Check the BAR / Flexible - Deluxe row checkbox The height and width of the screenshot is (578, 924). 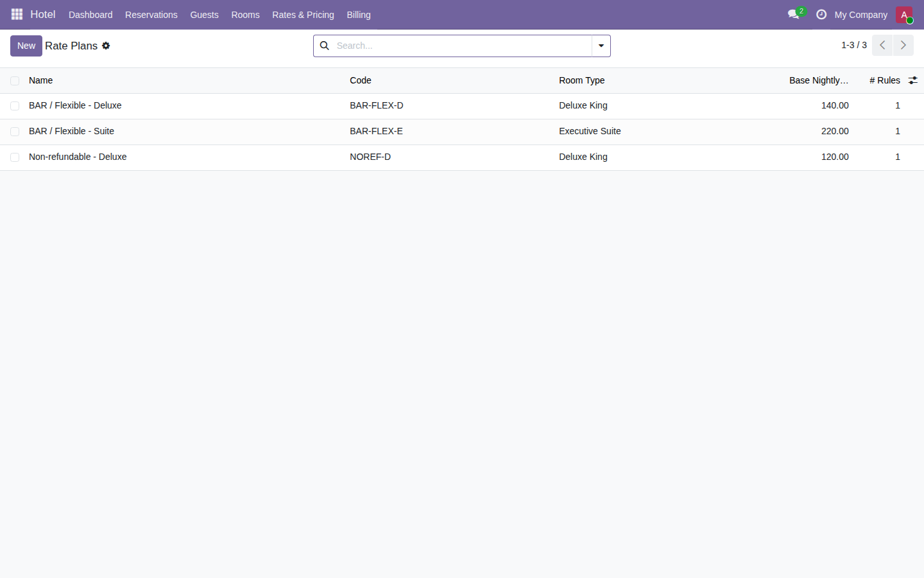[x=15, y=106]
